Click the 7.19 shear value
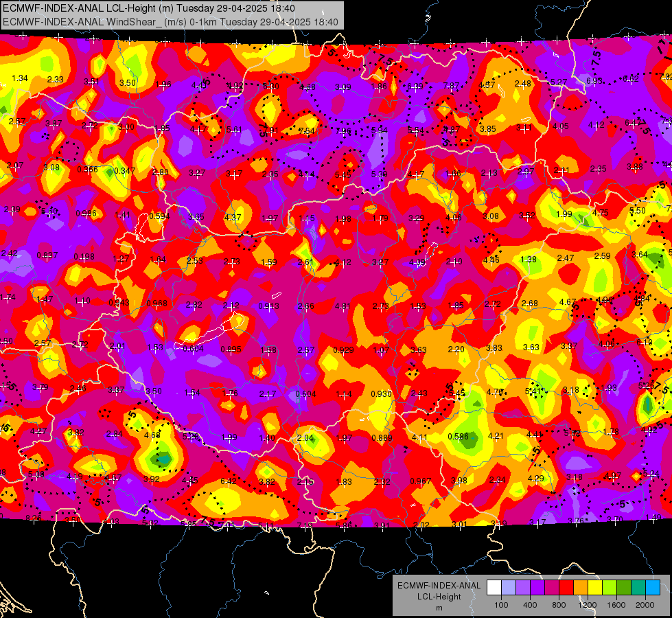 tap(305, 525)
